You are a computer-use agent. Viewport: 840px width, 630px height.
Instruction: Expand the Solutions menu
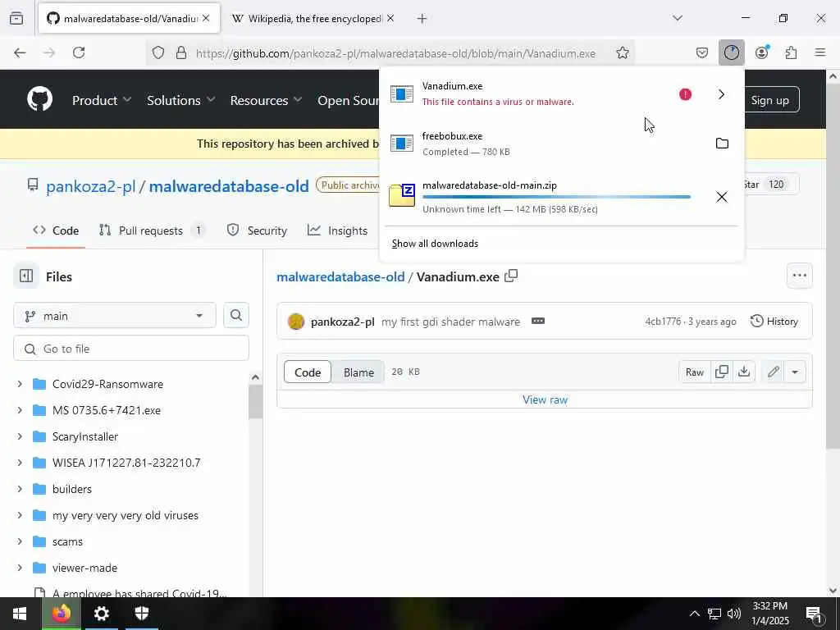coord(181,100)
